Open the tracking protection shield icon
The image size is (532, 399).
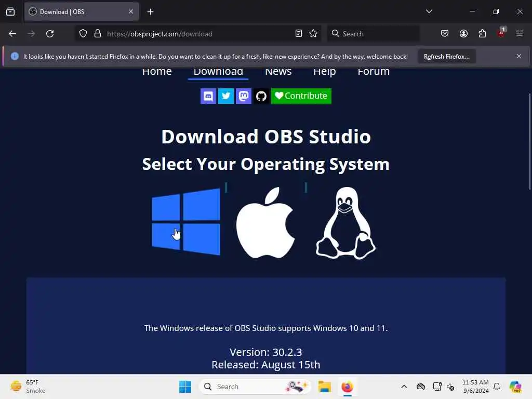coord(83,34)
